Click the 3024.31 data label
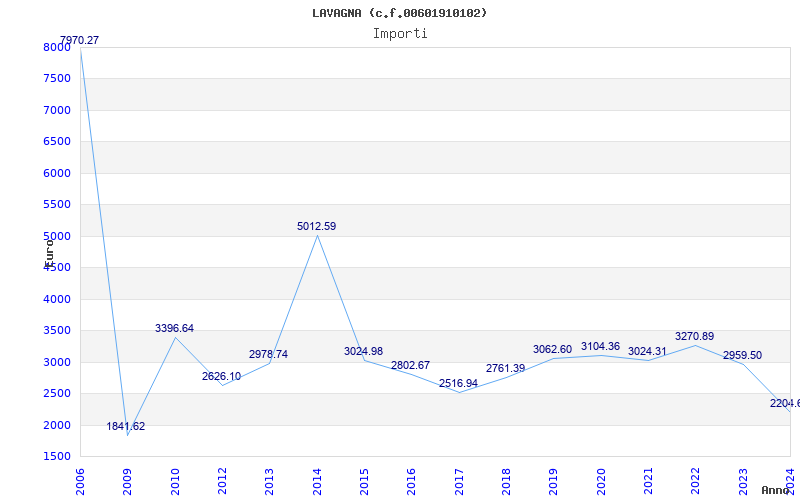The image size is (800, 500). tap(647, 352)
